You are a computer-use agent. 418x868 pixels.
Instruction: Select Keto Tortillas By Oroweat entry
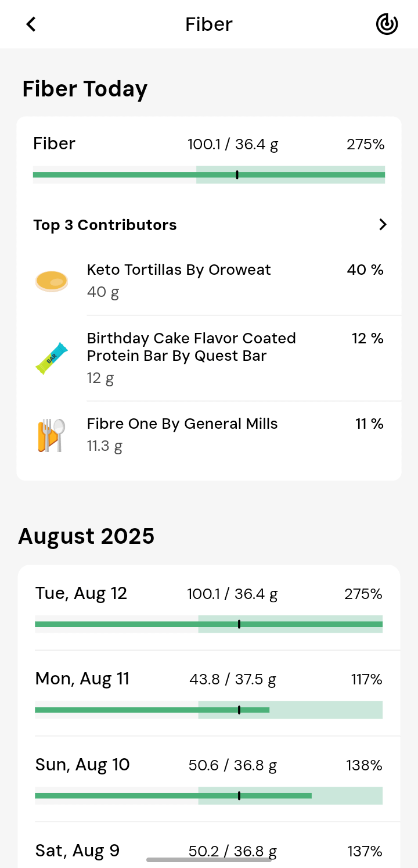[179, 270]
